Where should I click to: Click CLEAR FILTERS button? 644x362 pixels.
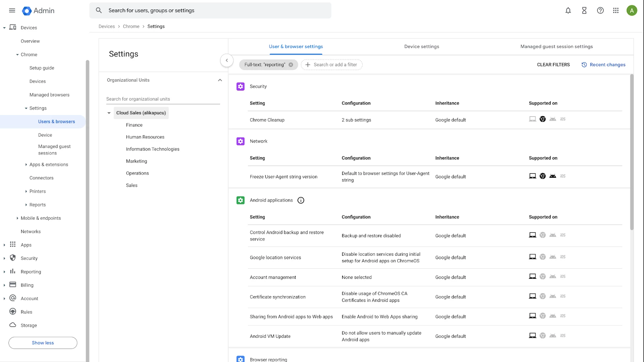pyautogui.click(x=553, y=65)
